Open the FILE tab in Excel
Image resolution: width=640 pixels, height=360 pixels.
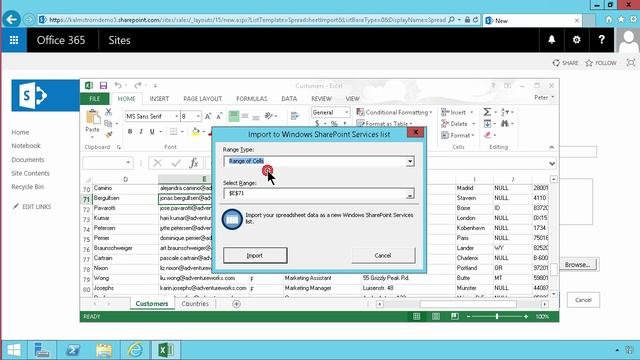[95, 99]
